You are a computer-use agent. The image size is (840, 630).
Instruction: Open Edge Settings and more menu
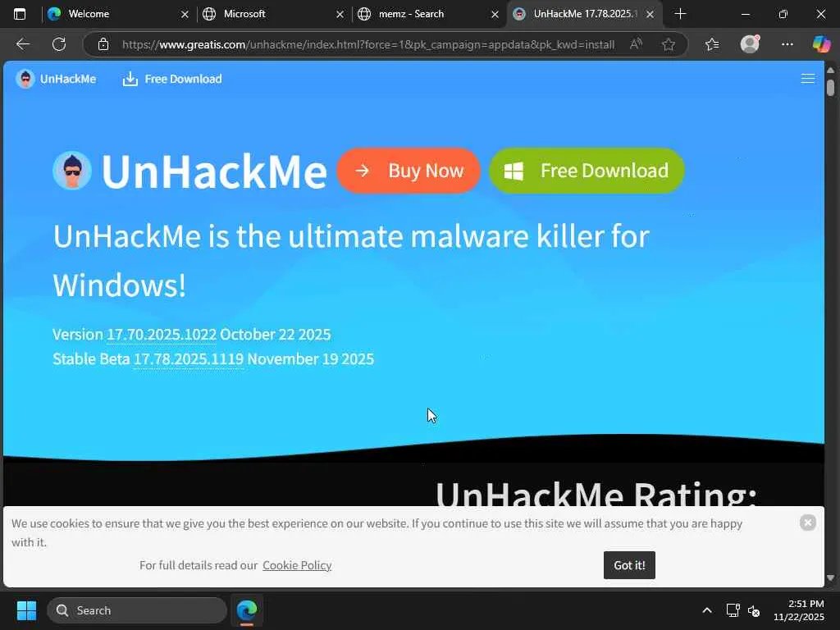[787, 44]
